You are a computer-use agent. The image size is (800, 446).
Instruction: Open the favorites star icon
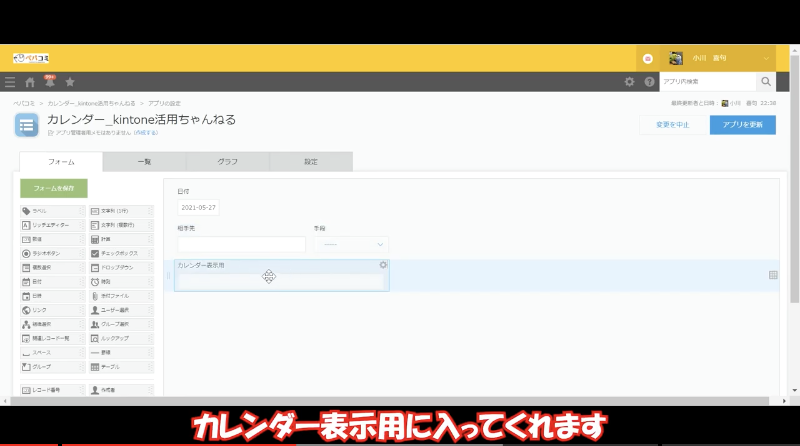70,82
